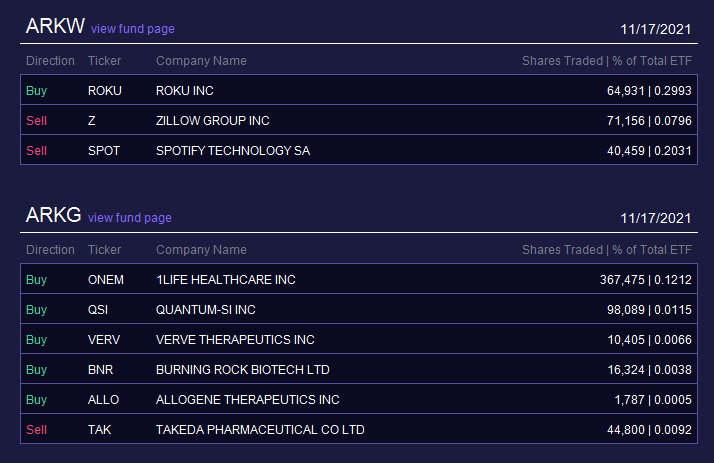Select the SPOT ticker row
Image resolution: width=714 pixels, height=463 pixels.
(359, 150)
